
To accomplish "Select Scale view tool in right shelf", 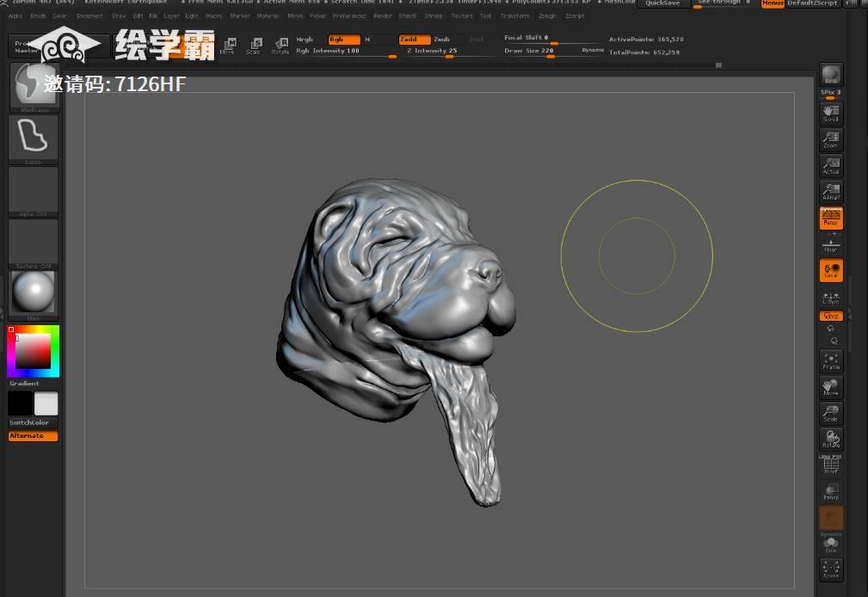I will (x=830, y=413).
